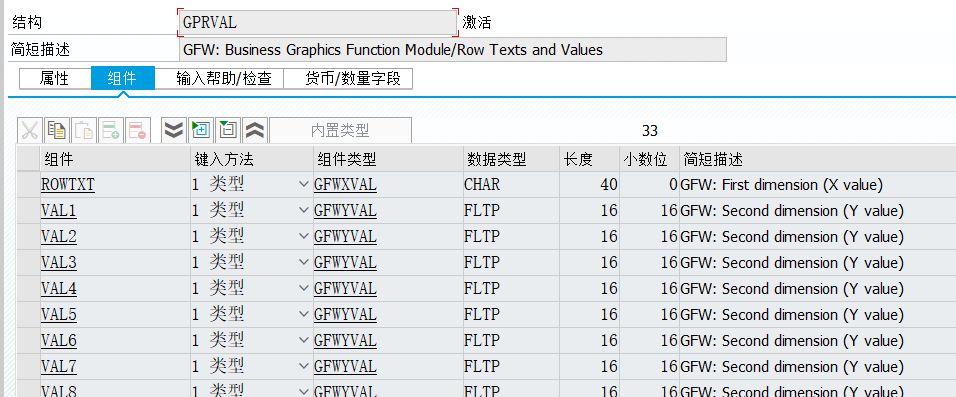This screenshot has height=397, width=956.
Task: Click the 内置类型 button
Action: [340, 131]
